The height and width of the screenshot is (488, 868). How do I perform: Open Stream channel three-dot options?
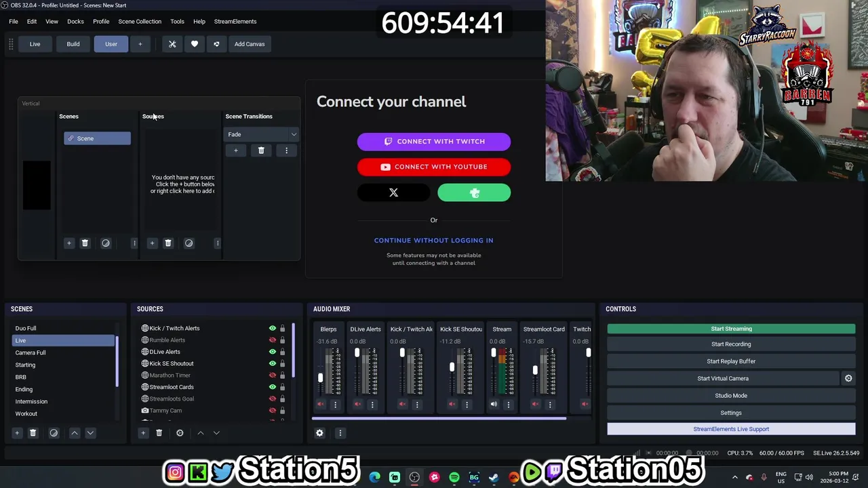(509, 405)
